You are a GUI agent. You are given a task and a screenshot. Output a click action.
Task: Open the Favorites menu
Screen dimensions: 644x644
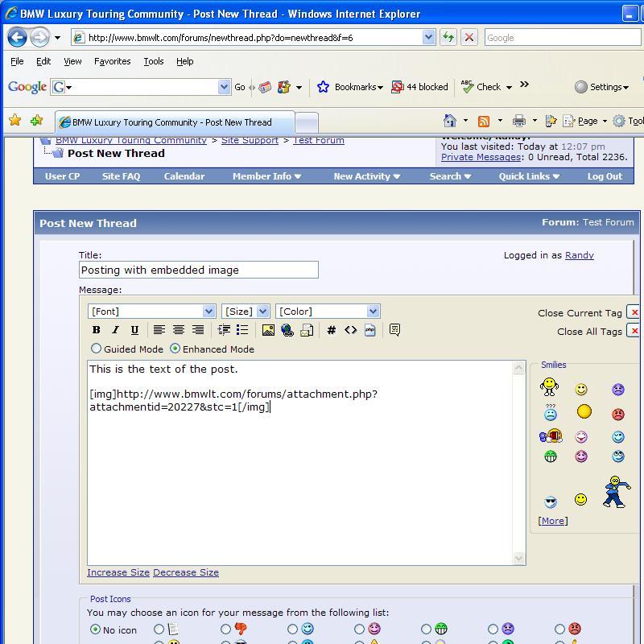click(113, 61)
